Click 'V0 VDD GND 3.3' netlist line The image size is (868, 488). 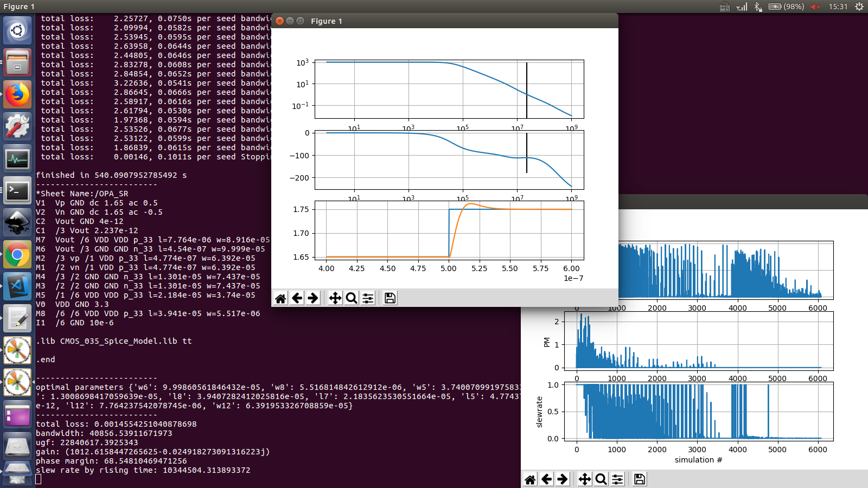(x=72, y=304)
